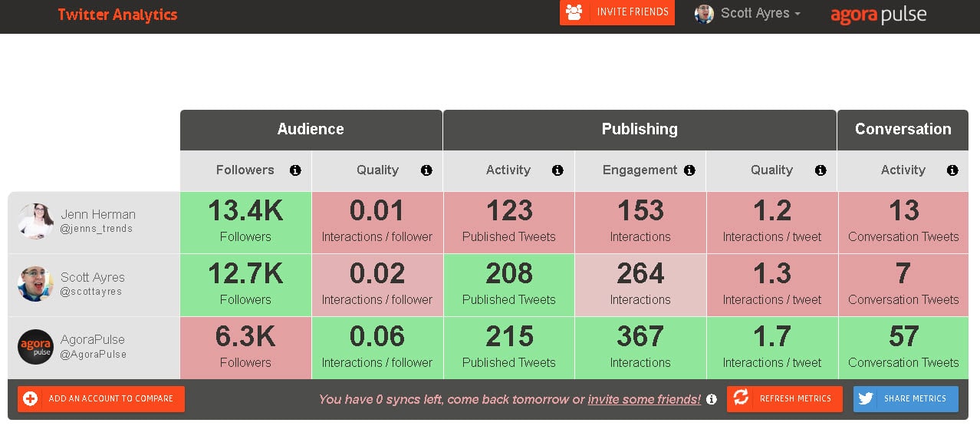Click the 367 Interactions cell
Screen dimensions: 980x426
click(x=640, y=348)
